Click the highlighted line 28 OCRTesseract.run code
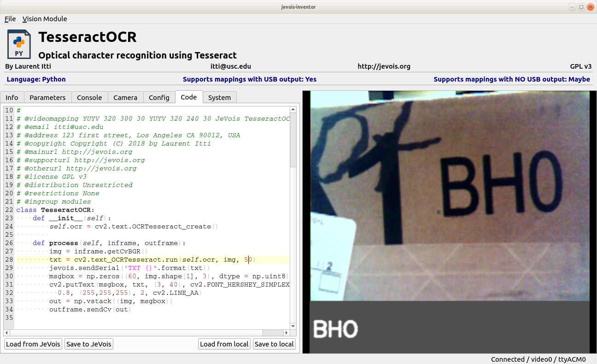The width and height of the screenshot is (597, 364). pyautogui.click(x=152, y=259)
